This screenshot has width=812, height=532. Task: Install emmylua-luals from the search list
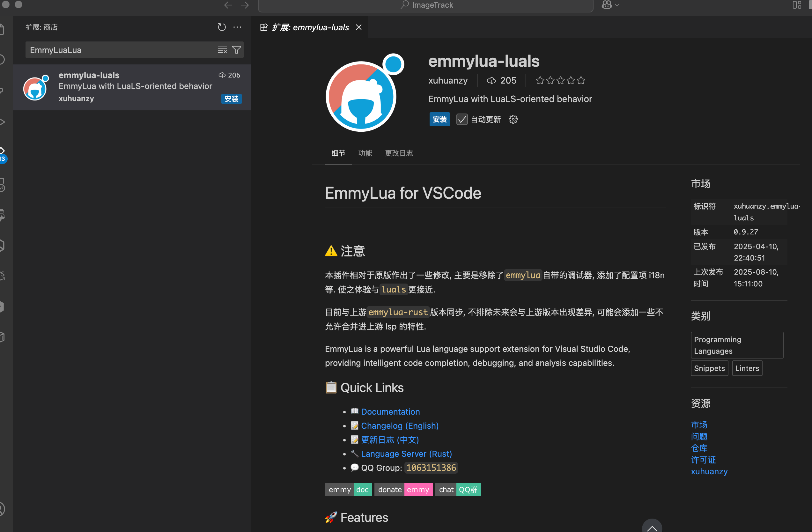pyautogui.click(x=231, y=99)
